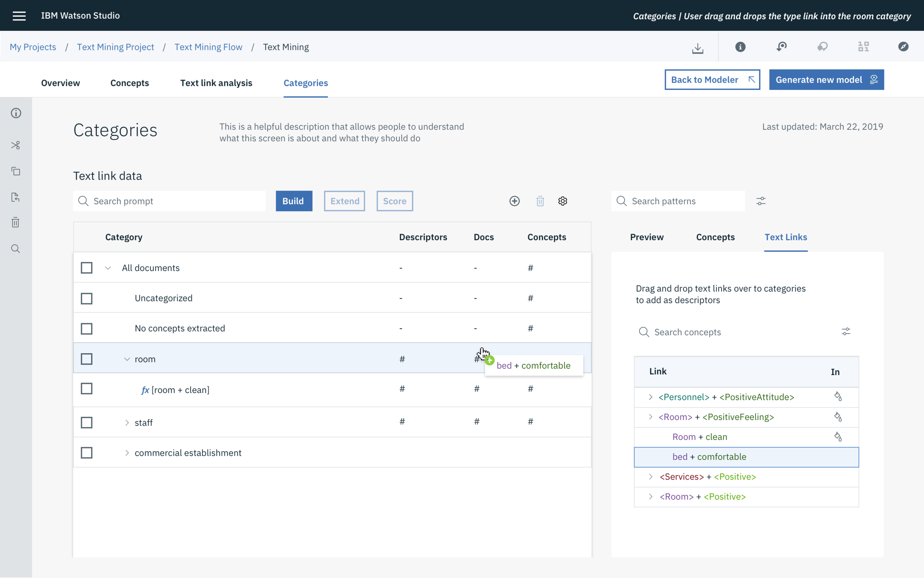The image size is (924, 578).
Task: Open the search icon in left sidebar
Action: coord(16,249)
